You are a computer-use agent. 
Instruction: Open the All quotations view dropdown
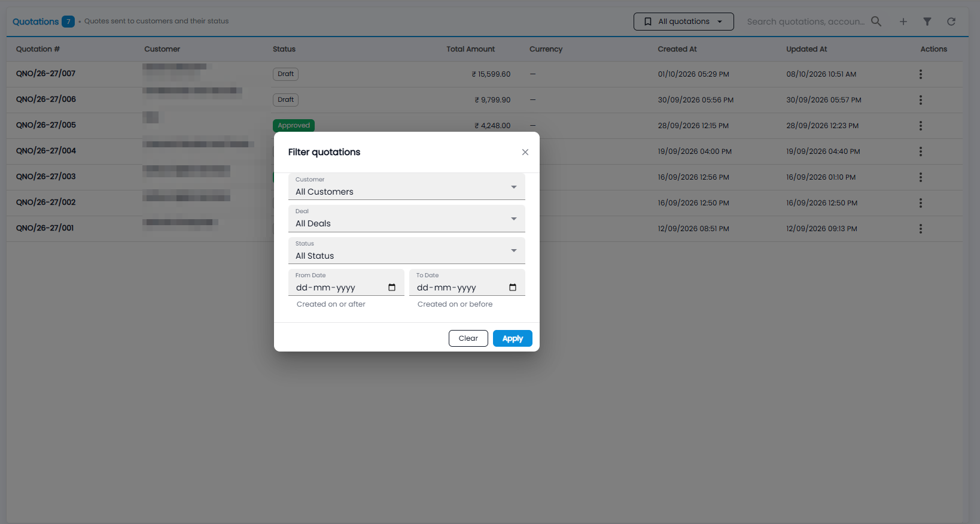pyautogui.click(x=684, y=22)
